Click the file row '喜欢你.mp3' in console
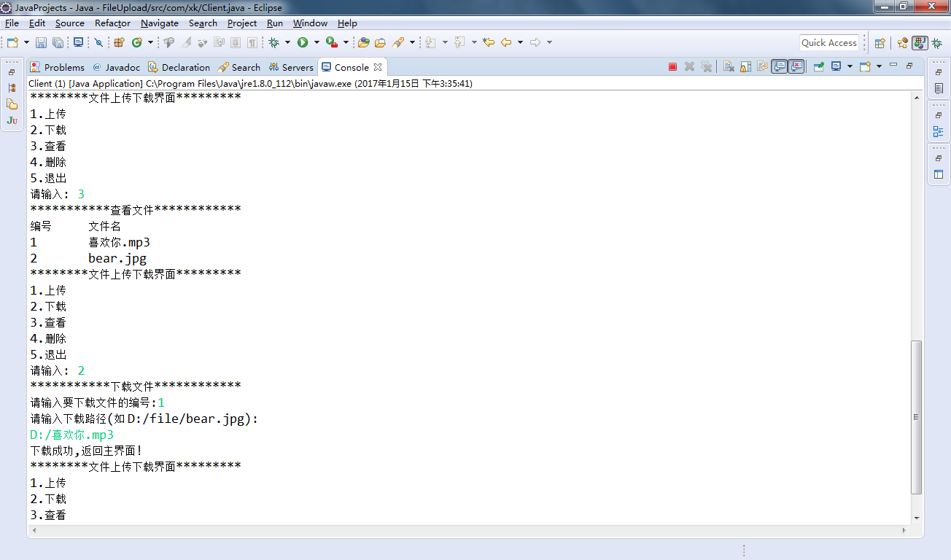 coord(120,242)
